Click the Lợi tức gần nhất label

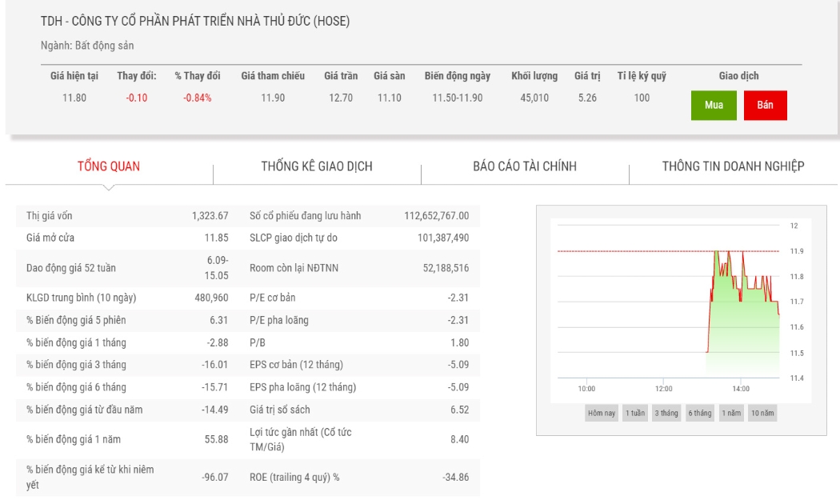point(300,439)
